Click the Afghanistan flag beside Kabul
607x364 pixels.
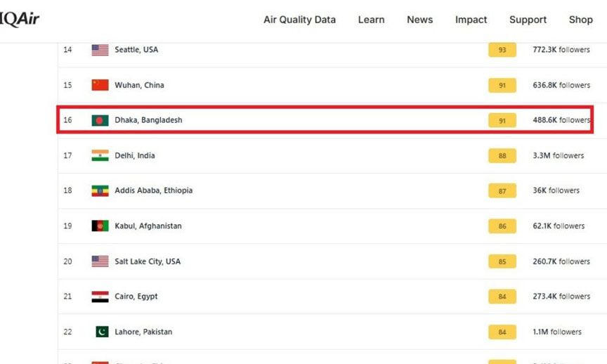click(100, 226)
